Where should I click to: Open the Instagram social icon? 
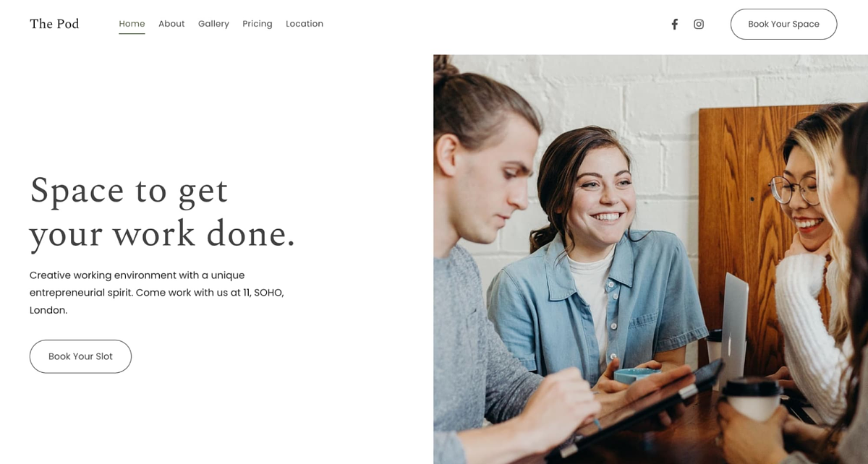tap(699, 24)
